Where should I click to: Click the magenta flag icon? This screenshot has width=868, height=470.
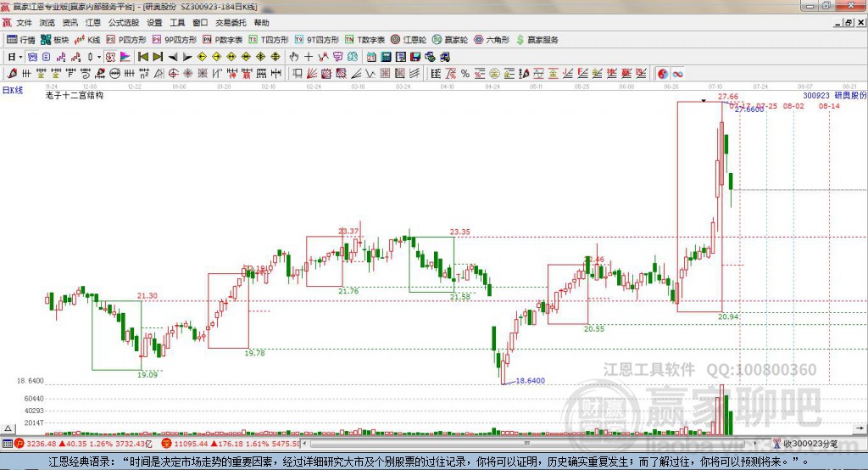125,57
